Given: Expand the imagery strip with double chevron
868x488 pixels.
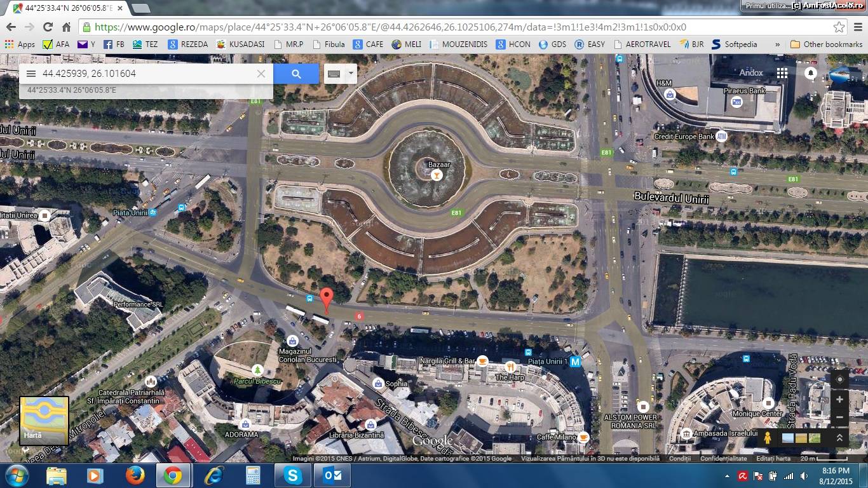Looking at the screenshot, I should (839, 438).
